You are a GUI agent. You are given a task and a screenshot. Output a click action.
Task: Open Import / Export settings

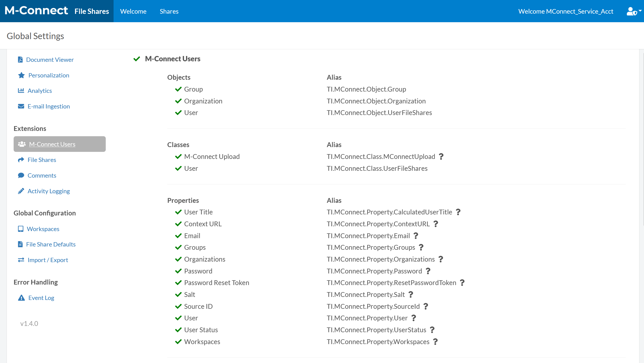[x=48, y=260]
